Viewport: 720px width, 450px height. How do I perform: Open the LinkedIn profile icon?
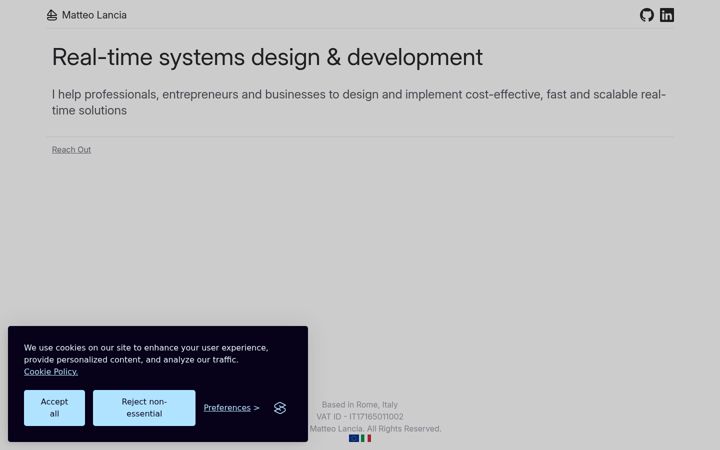[667, 15]
